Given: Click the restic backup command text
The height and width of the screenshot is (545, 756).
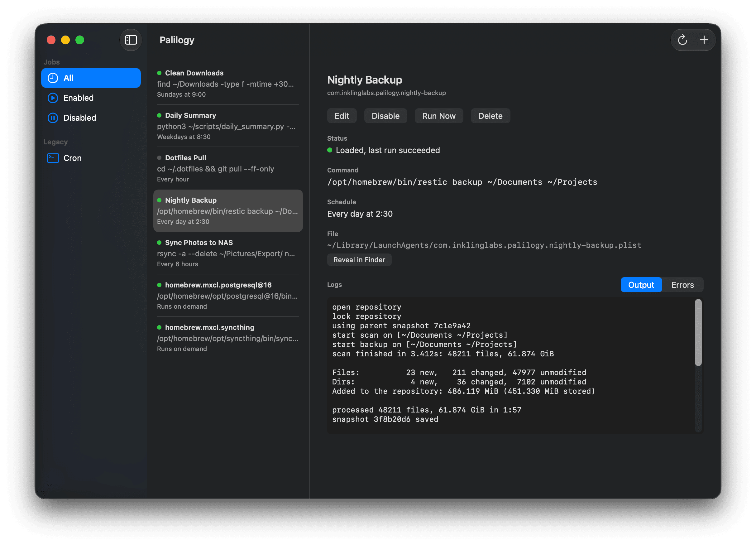Looking at the screenshot, I should click(x=462, y=182).
